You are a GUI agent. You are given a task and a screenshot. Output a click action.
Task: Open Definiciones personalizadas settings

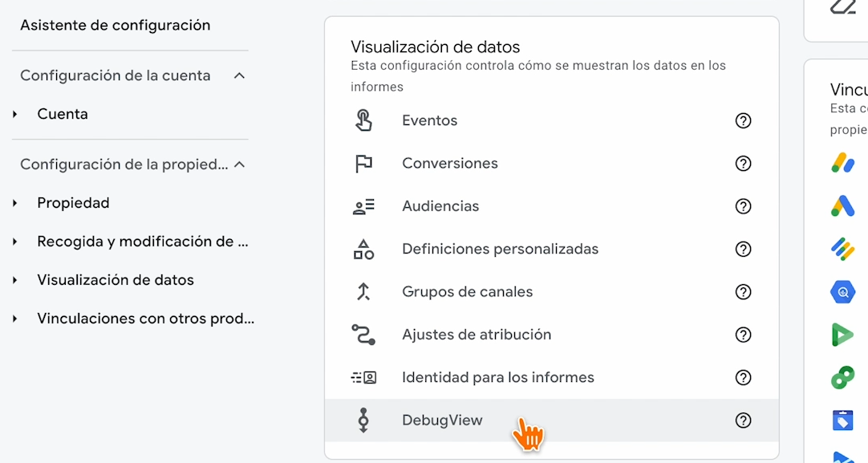500,250
